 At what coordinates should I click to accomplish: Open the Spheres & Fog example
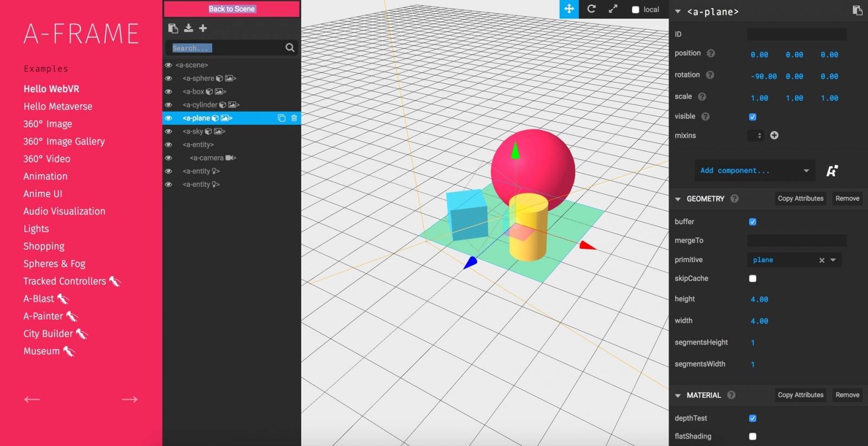[54, 264]
